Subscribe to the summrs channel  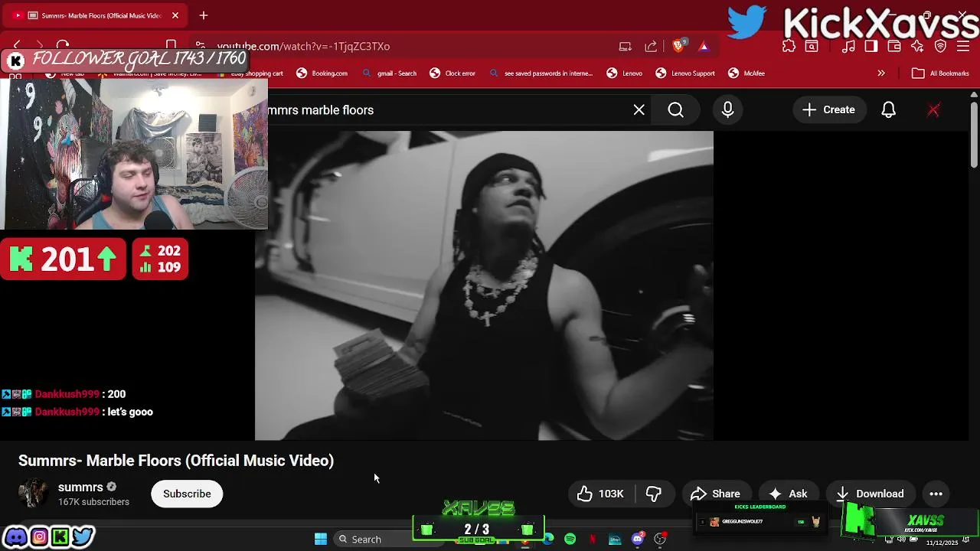pos(187,494)
